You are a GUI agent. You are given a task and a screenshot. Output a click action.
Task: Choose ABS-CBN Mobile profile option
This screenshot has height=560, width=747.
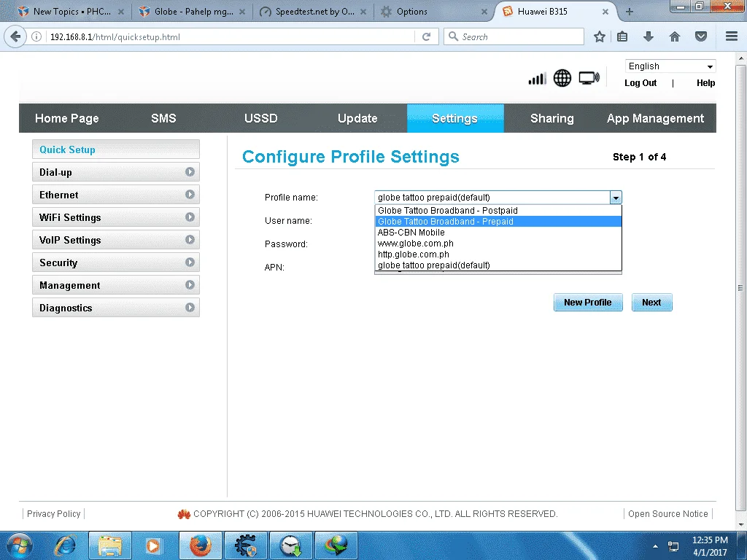click(498, 233)
